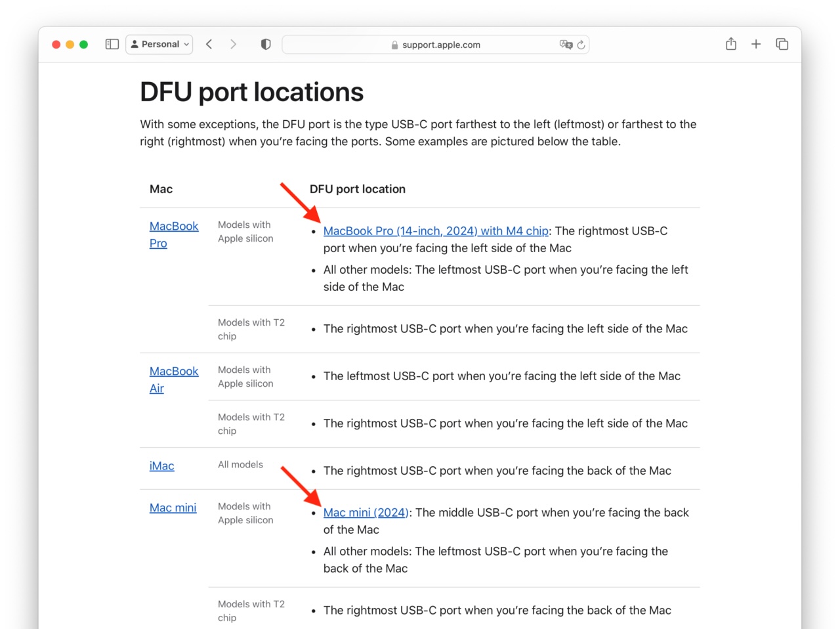Go back with the left chevron
The height and width of the screenshot is (629, 840).
click(x=209, y=44)
